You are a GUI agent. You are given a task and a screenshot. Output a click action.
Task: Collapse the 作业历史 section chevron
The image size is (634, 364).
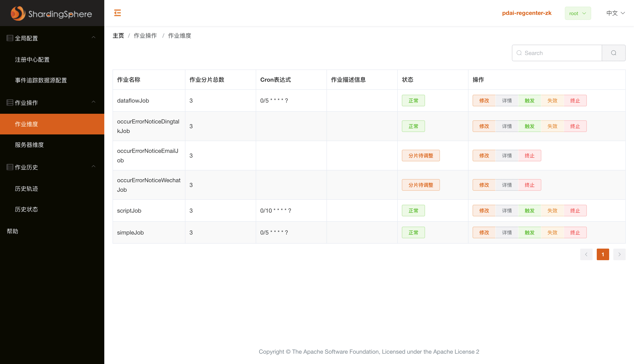pos(93,166)
